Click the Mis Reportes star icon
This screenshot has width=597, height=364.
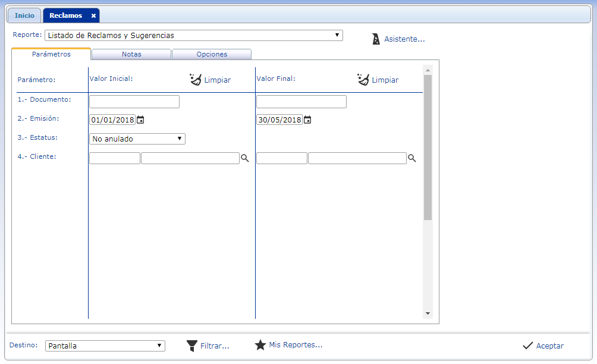(x=260, y=345)
